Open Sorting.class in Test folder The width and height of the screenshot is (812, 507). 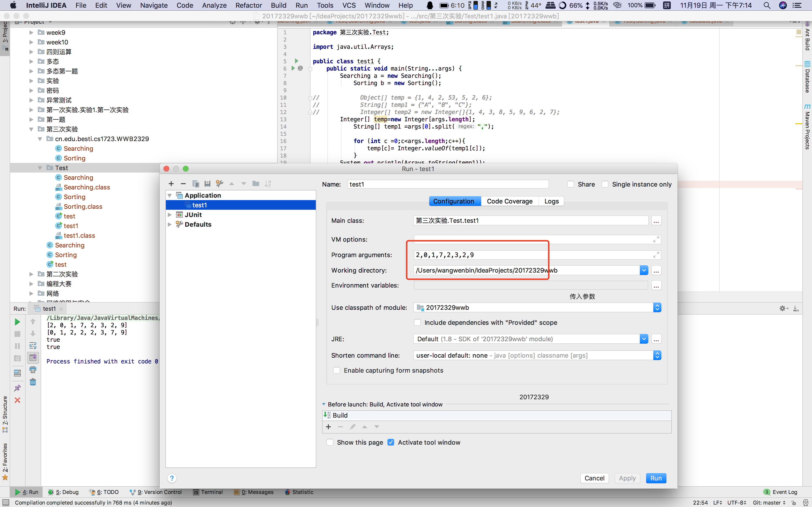coord(83,207)
